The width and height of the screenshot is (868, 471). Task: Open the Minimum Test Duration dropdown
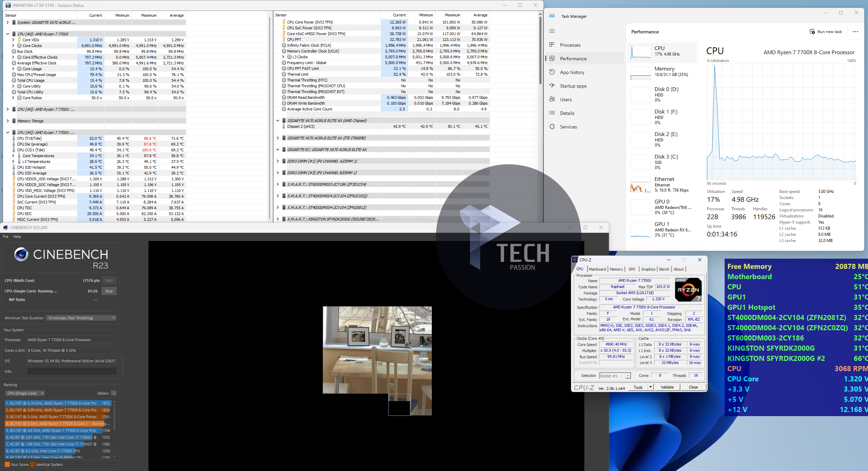coord(81,318)
